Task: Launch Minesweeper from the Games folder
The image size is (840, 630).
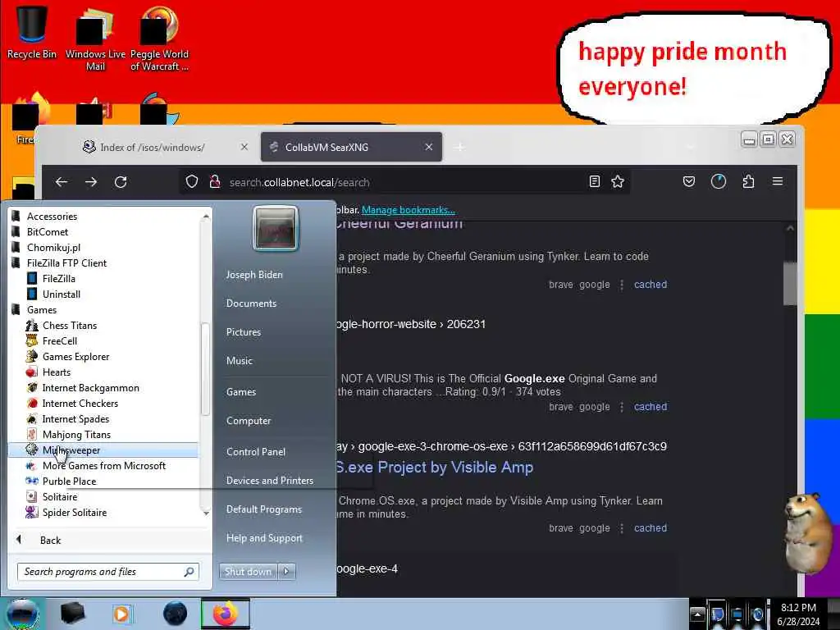Action: [x=103, y=450]
